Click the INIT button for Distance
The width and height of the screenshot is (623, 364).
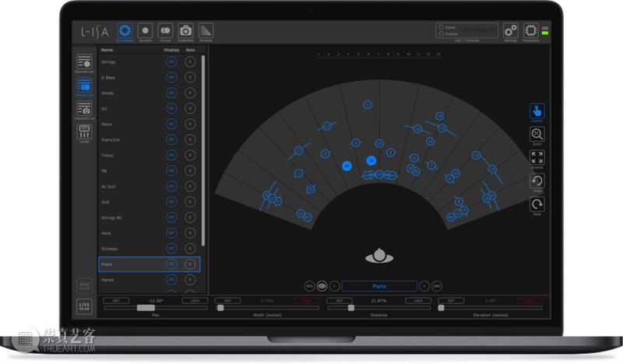(x=340, y=300)
